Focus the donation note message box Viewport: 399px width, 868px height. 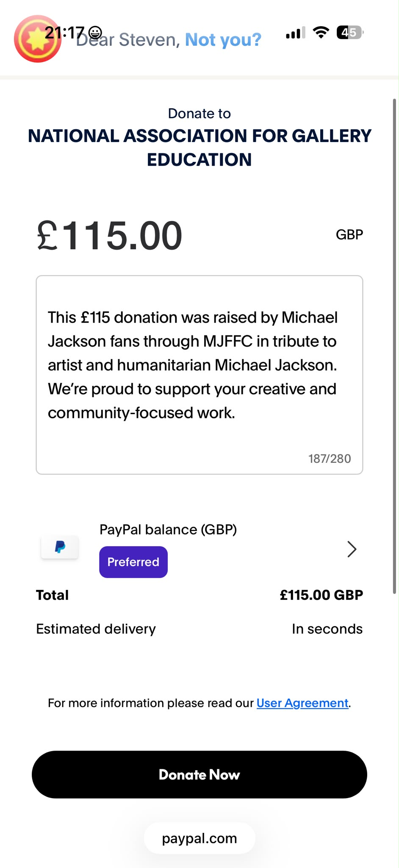coord(199,375)
